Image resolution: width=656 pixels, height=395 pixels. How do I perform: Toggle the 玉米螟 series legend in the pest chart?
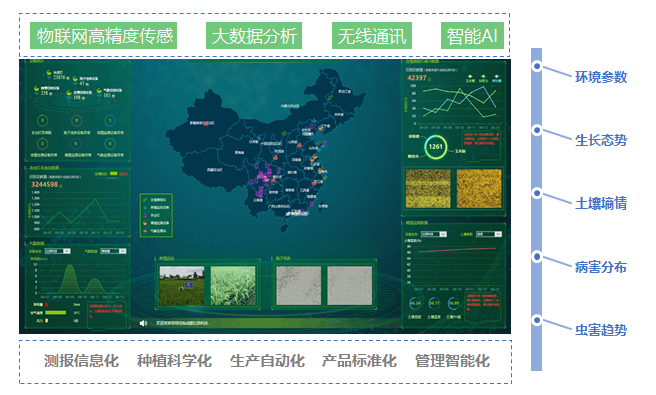[x=470, y=78]
